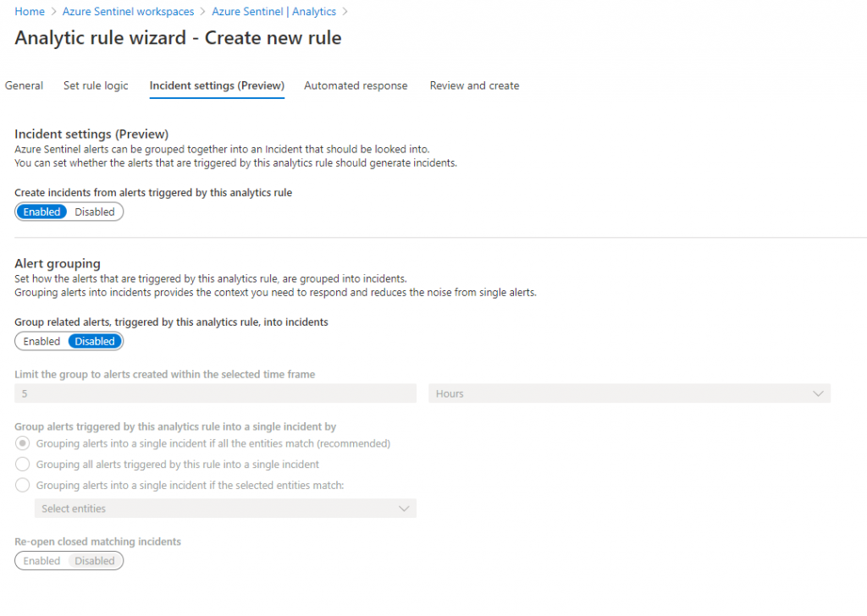Screen dimensions: 867x616
Task: Switch to the Set rule logic tab
Action: tap(96, 85)
